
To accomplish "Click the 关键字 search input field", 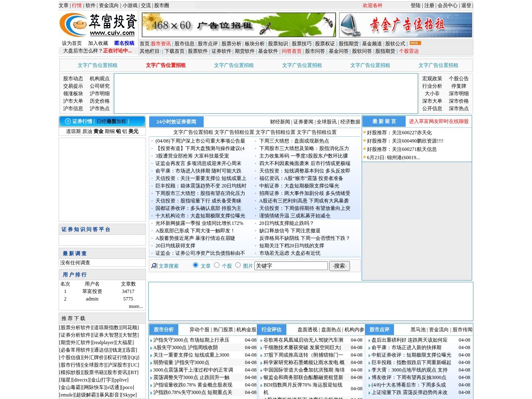I will click(291, 266).
